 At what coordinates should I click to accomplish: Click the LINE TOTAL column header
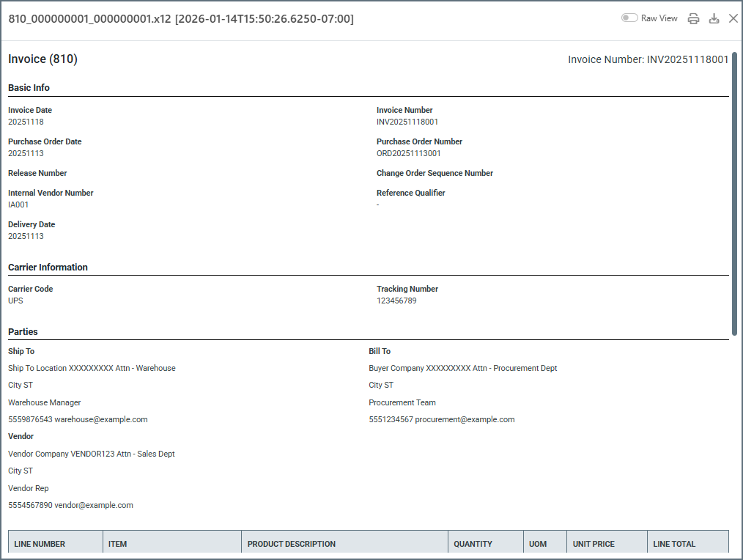click(x=674, y=544)
